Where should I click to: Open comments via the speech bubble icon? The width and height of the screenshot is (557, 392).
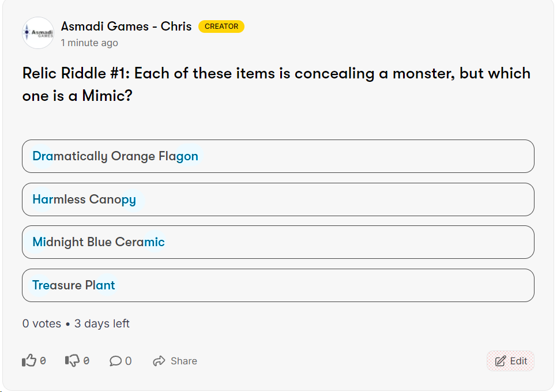pyautogui.click(x=115, y=361)
